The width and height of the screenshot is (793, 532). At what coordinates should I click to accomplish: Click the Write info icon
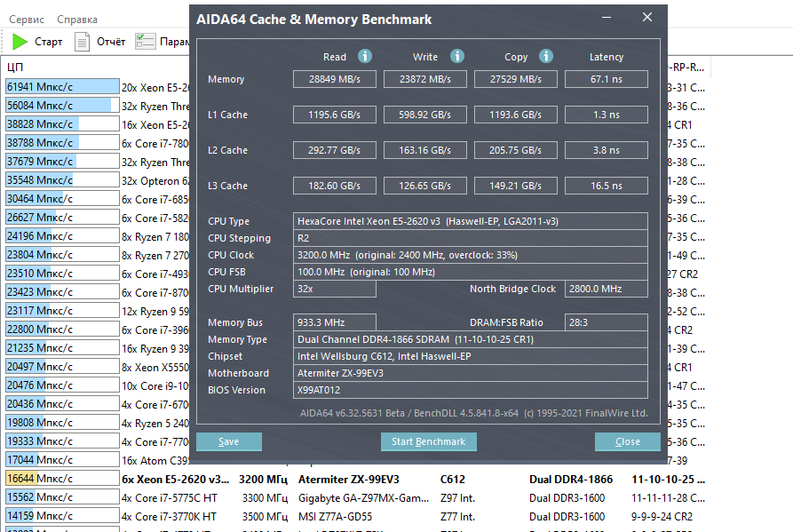457,56
